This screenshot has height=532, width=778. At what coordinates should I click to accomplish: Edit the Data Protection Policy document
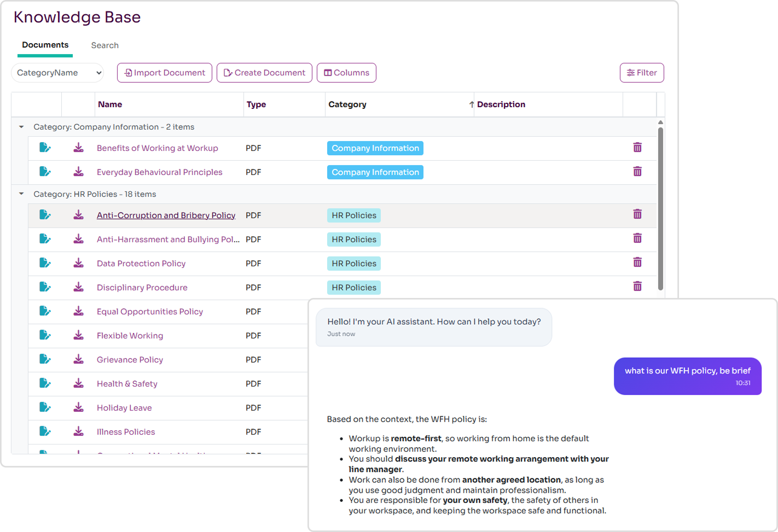coord(45,263)
